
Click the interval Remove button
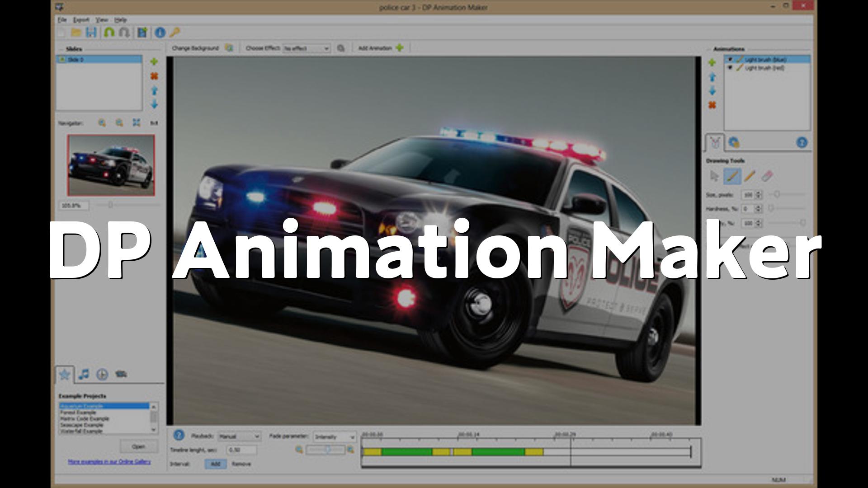click(241, 464)
